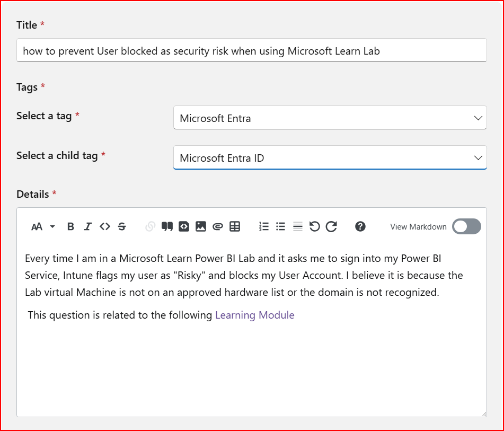The height and width of the screenshot is (431, 504).
Task: Open the Select a child tag dropdown
Action: pyautogui.click(x=330, y=157)
